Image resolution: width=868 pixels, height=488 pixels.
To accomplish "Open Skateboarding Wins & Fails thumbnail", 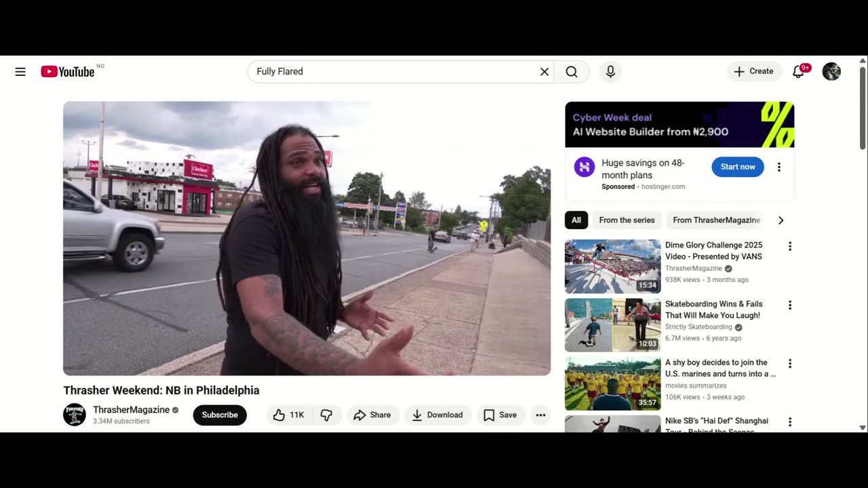I will point(612,325).
